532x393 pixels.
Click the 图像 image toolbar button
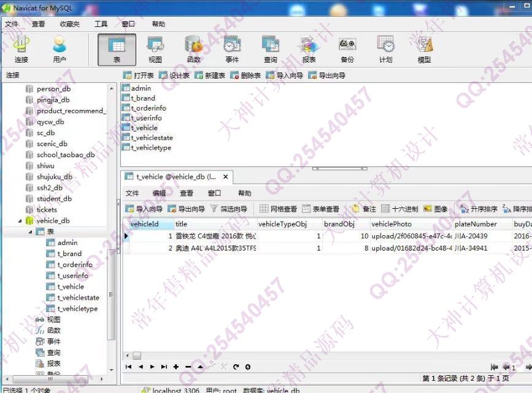pyautogui.click(x=436, y=209)
